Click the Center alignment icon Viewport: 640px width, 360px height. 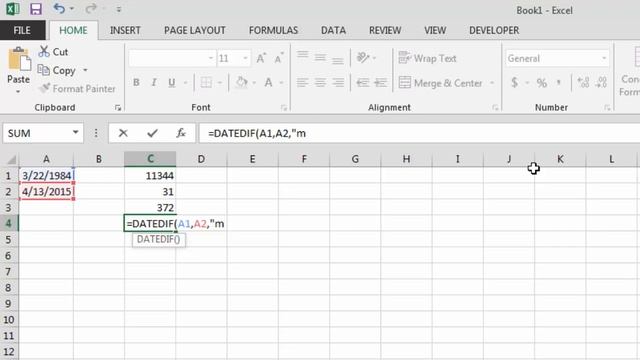(x=320, y=83)
